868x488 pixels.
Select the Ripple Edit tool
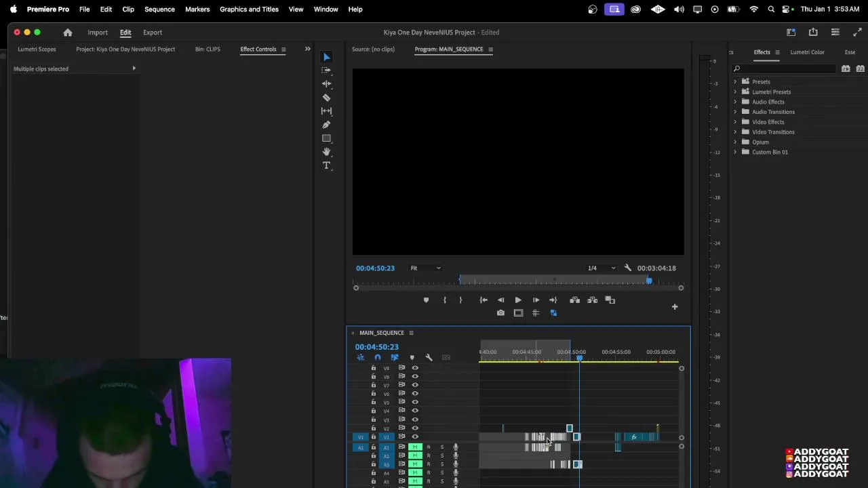(x=326, y=84)
